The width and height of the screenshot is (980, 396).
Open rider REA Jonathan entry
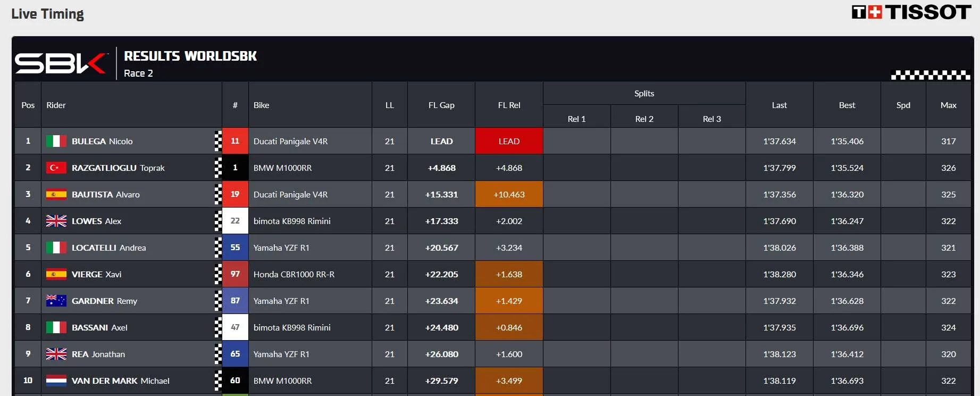coord(98,354)
